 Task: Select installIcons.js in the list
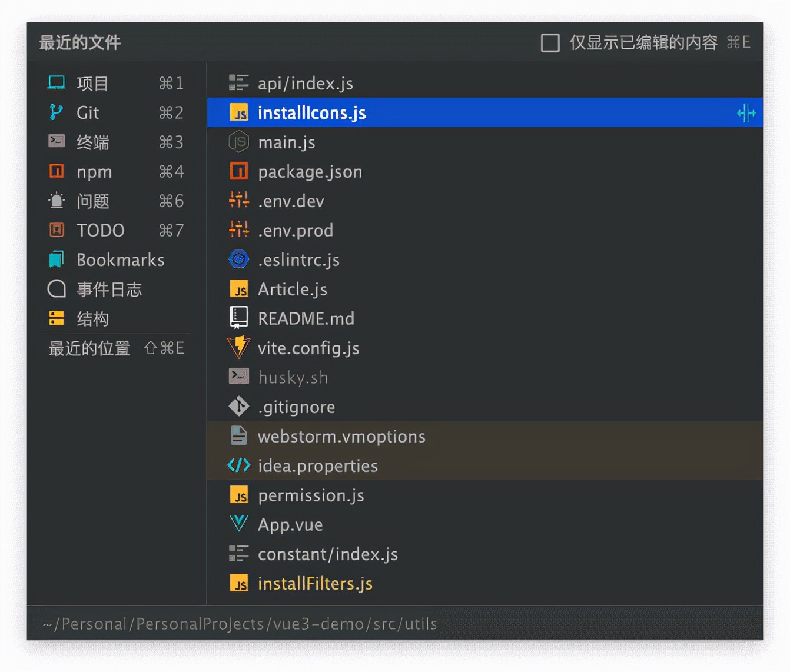pyautogui.click(x=484, y=112)
